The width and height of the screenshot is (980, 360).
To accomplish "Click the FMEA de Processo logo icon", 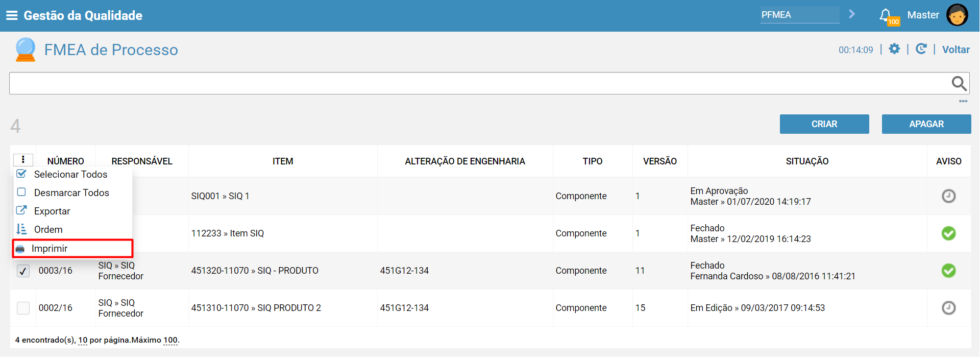I will 25,50.
